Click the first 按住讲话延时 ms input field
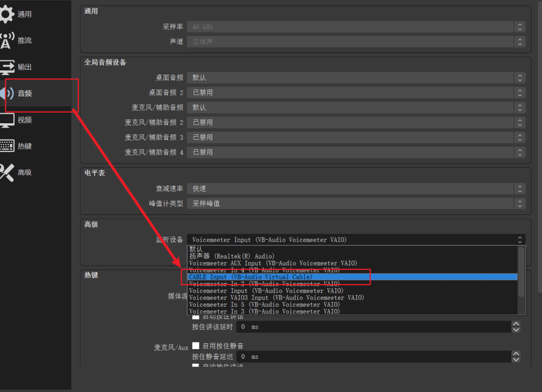Image resolution: width=542 pixels, height=392 pixels. click(x=373, y=327)
